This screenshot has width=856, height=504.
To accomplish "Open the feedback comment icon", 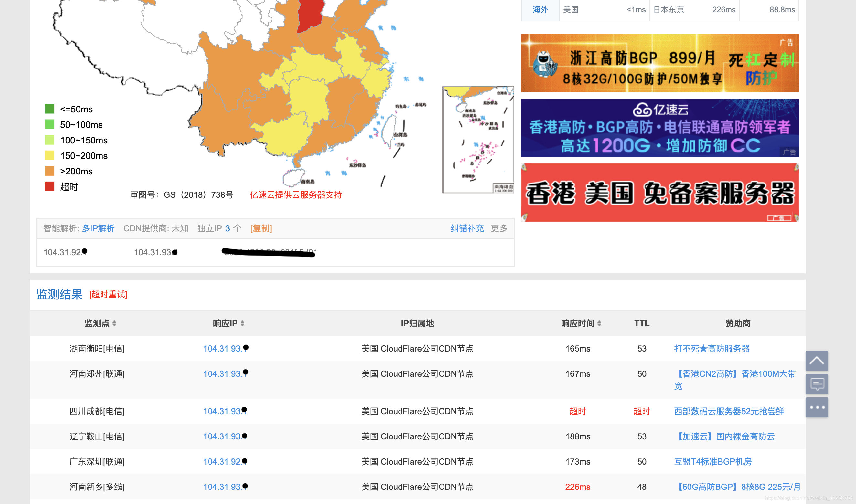I will tap(816, 384).
